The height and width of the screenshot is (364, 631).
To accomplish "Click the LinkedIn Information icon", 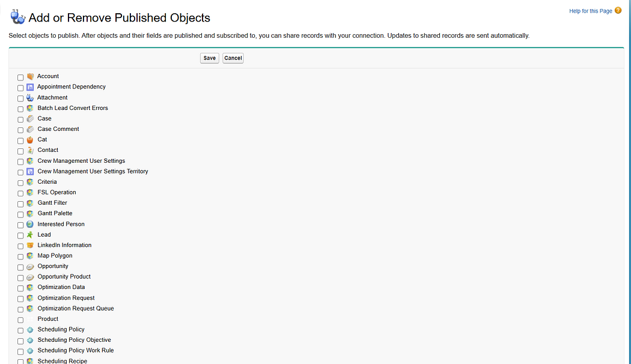I will pos(30,245).
